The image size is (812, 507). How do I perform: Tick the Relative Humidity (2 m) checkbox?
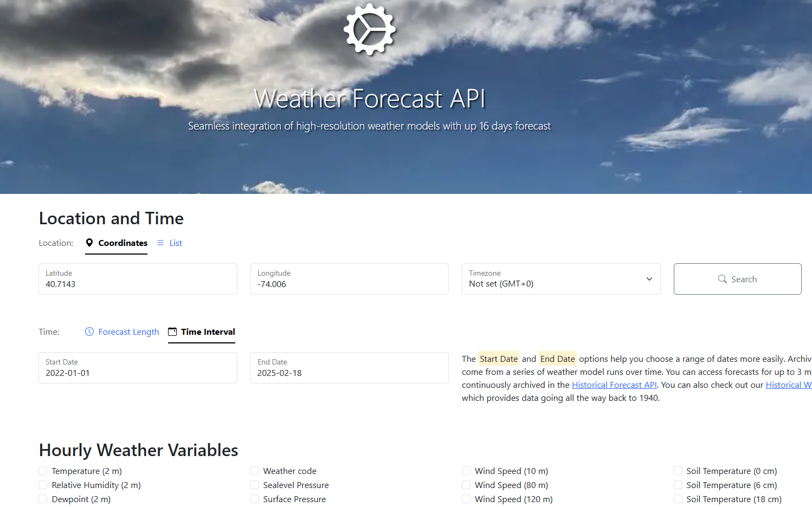tap(43, 485)
